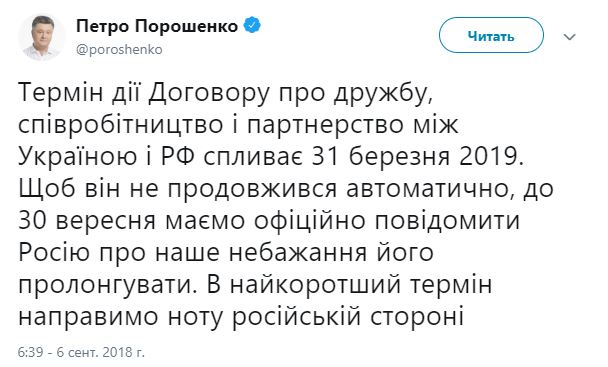This screenshot has height=367, width=608.
Task: Open the Петро Порошенко display name link
Action: point(157,26)
